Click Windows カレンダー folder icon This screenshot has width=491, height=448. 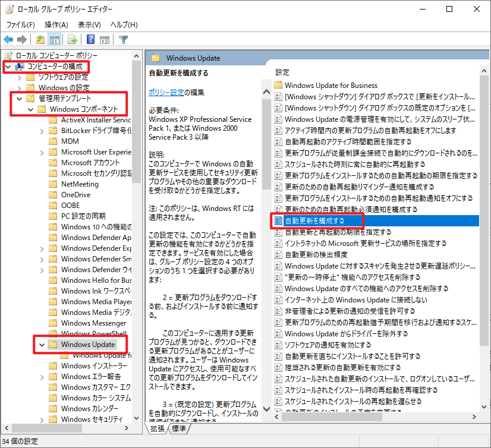click(53, 408)
